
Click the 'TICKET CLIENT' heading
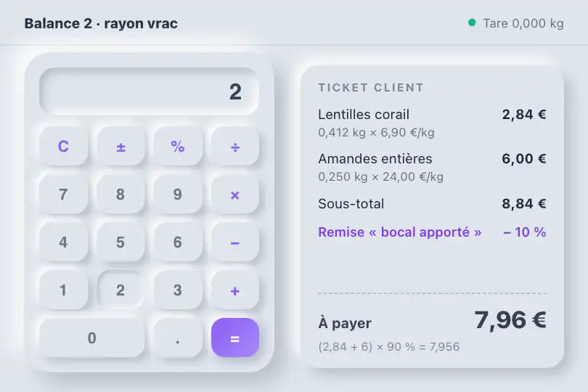click(x=371, y=87)
